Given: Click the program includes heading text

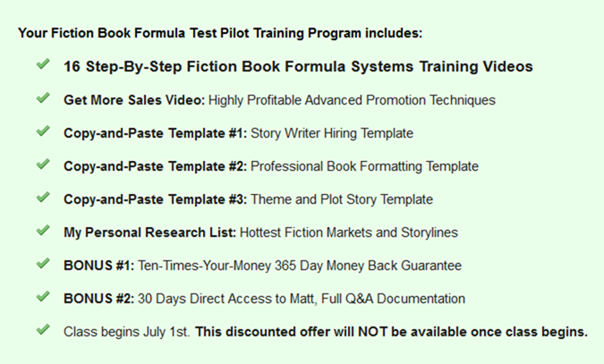Looking at the screenshot, I should [219, 34].
